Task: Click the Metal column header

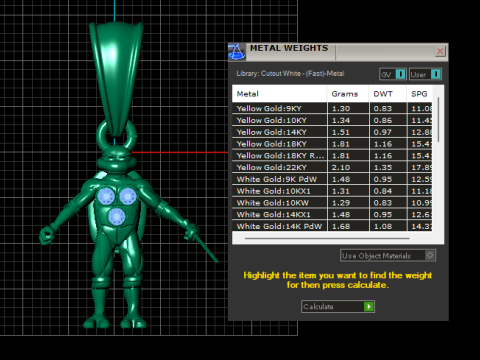Action: [x=279, y=94]
